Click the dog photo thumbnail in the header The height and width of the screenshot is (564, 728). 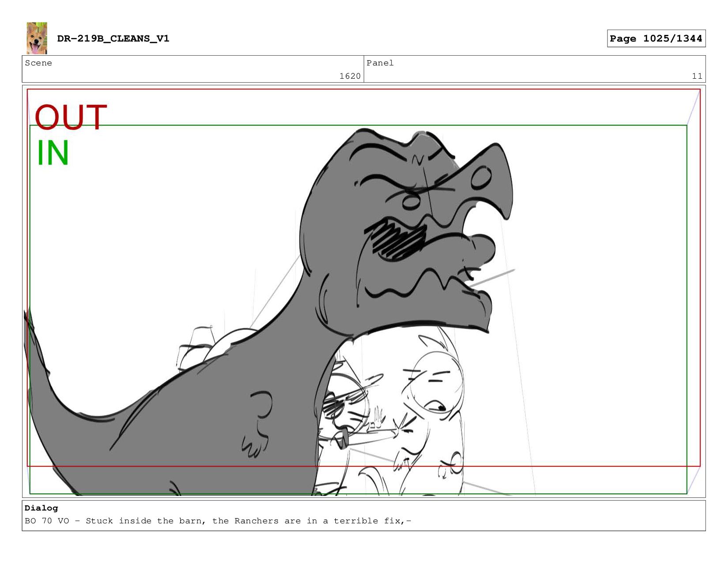(37, 38)
